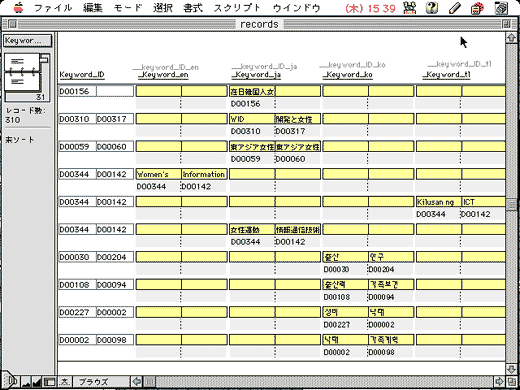
Task: Click the Keyword_ID field containing D00108
Action: (78, 285)
